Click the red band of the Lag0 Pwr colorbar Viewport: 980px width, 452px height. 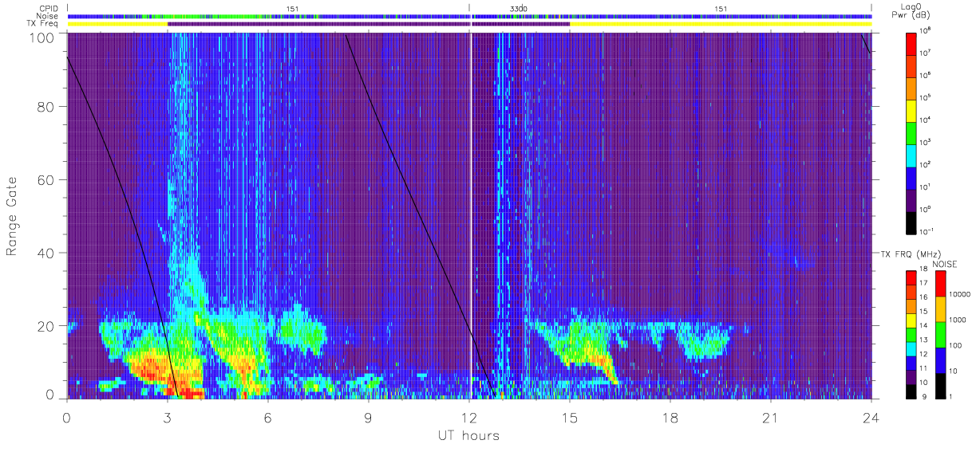[912, 42]
